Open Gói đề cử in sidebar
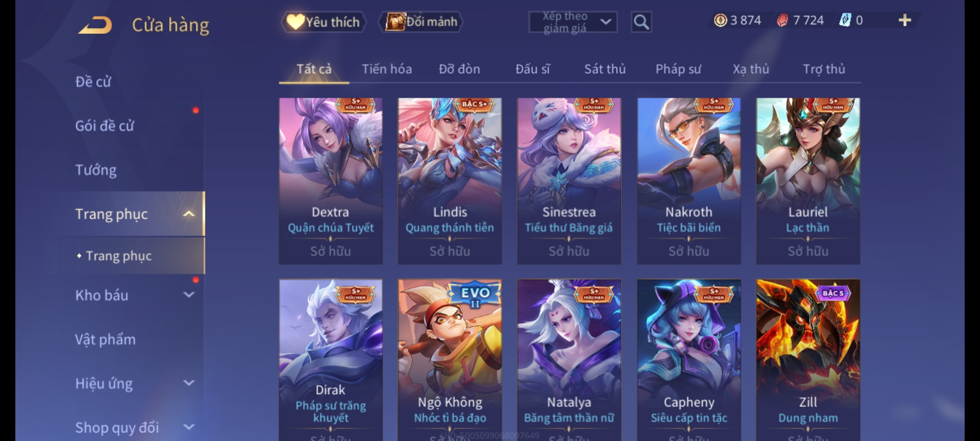980x441 pixels. click(x=105, y=125)
